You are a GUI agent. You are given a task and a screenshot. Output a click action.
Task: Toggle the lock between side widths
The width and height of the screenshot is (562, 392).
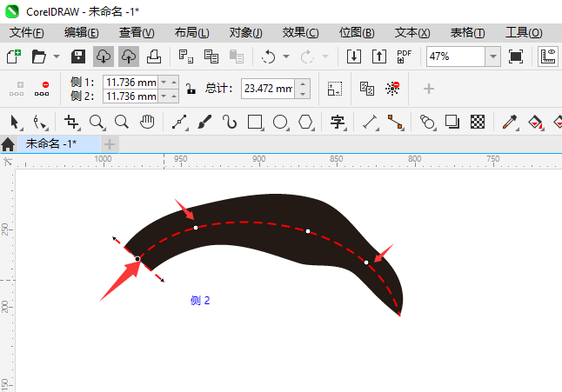(191, 89)
